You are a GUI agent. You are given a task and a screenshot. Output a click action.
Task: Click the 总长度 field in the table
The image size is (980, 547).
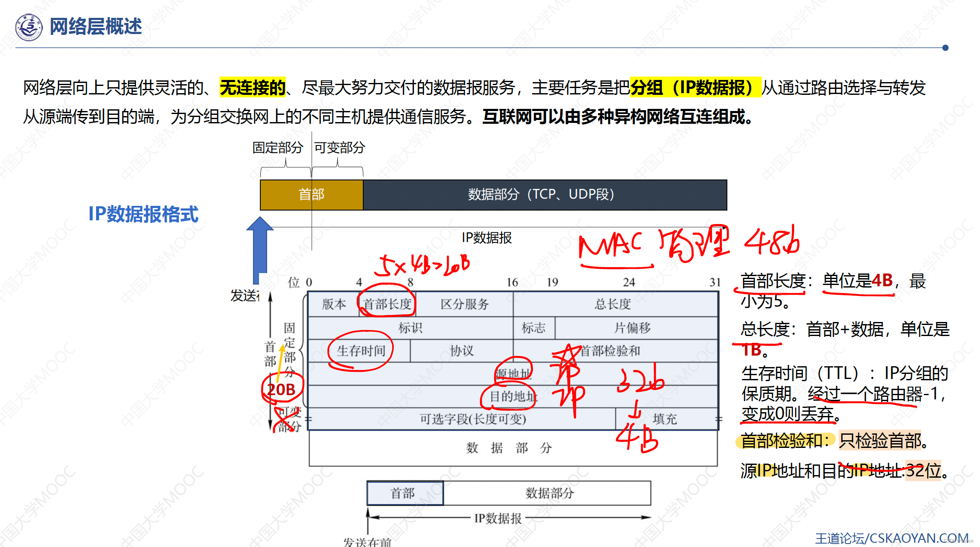coord(615,304)
